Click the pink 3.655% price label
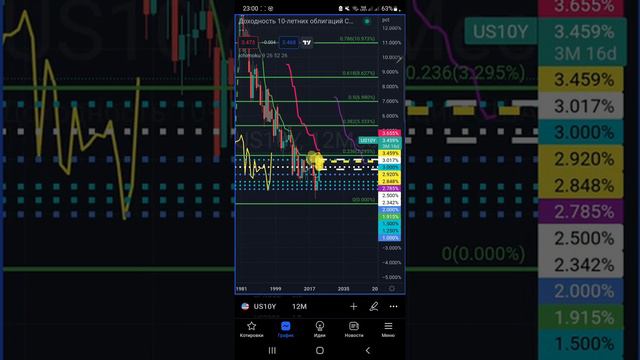Viewport: 640px width, 360px height. point(390,133)
